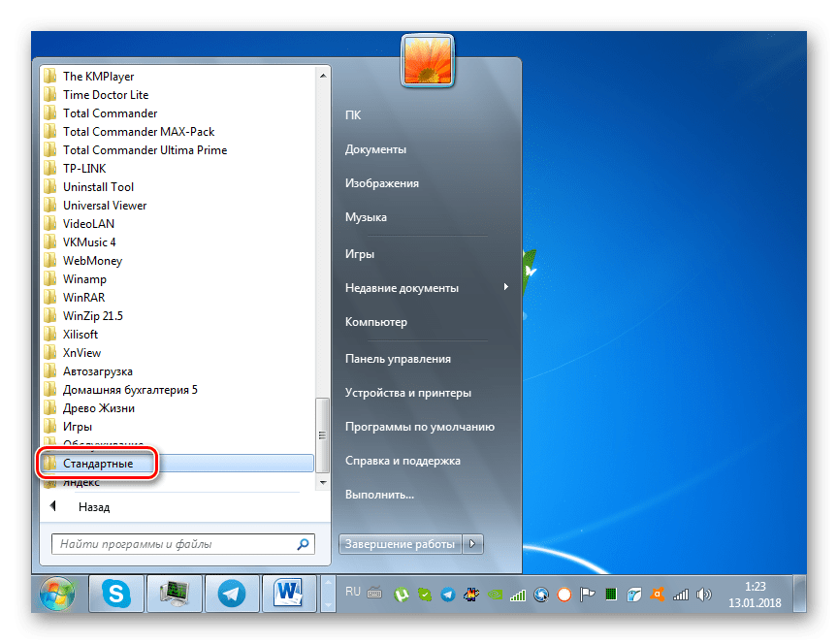The width and height of the screenshot is (838, 644).
Task: Open Панель управления from the Start menu
Action: click(400, 358)
